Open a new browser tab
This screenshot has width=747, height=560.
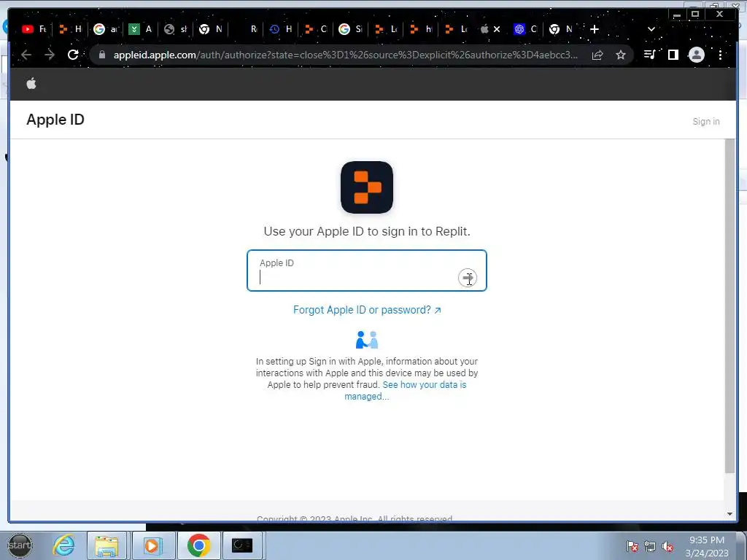(594, 29)
